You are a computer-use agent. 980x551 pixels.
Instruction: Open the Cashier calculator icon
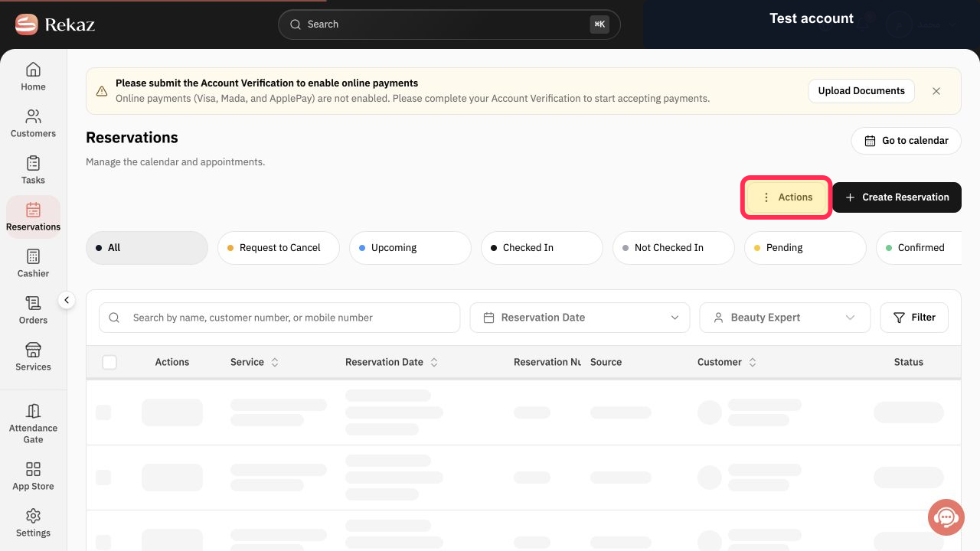click(x=33, y=256)
